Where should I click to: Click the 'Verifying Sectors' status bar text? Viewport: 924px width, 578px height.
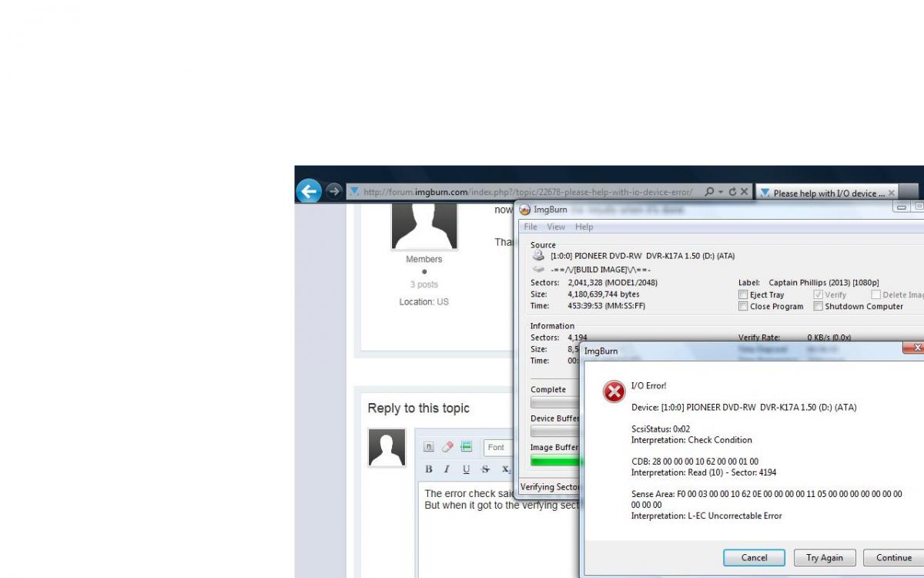pos(550,487)
